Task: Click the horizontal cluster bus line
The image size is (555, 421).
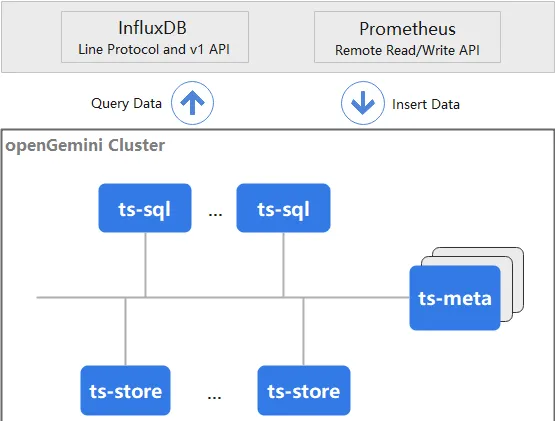Action: click(223, 297)
